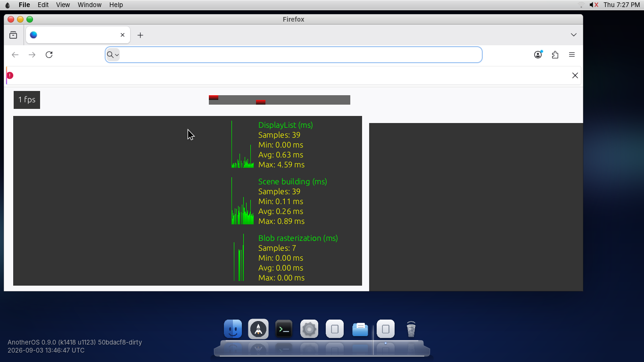The height and width of the screenshot is (362, 644).
Task: Click the DisplayList histogram graph
Action: 243,144
